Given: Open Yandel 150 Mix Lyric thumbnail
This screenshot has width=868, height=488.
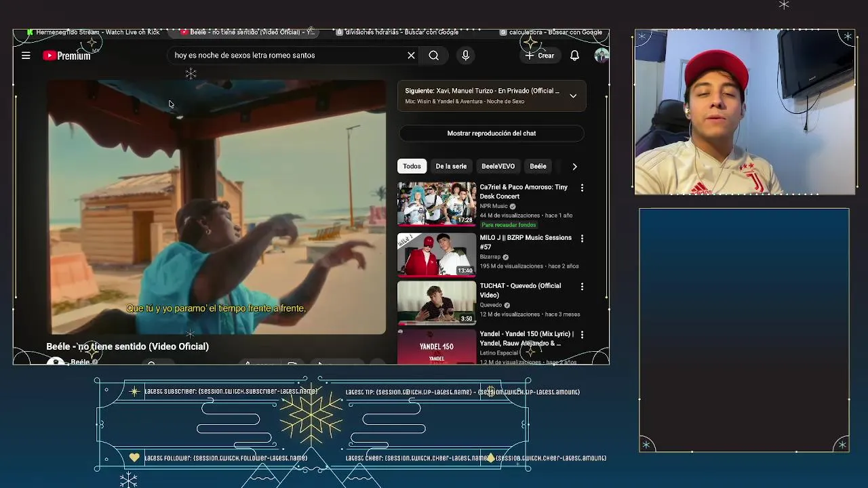Looking at the screenshot, I should tap(437, 346).
